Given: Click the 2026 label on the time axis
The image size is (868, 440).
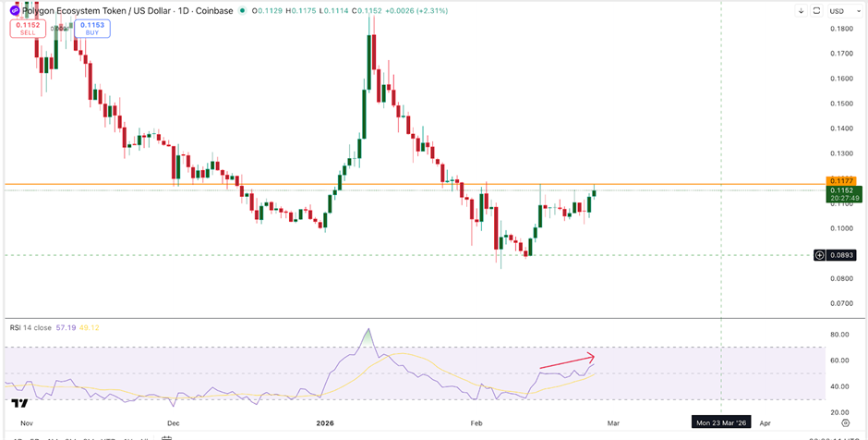Looking at the screenshot, I should click(325, 422).
